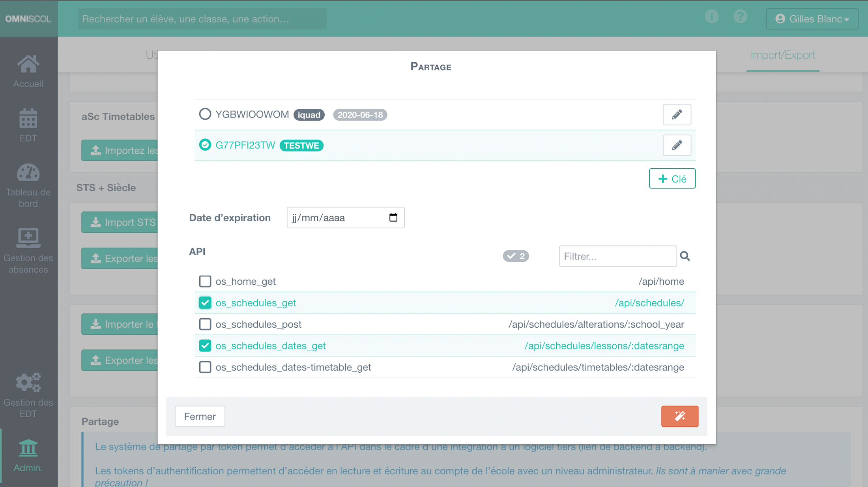This screenshot has height=487, width=868.
Task: Uncheck the os_schedules_get checkbox
Action: click(x=205, y=302)
